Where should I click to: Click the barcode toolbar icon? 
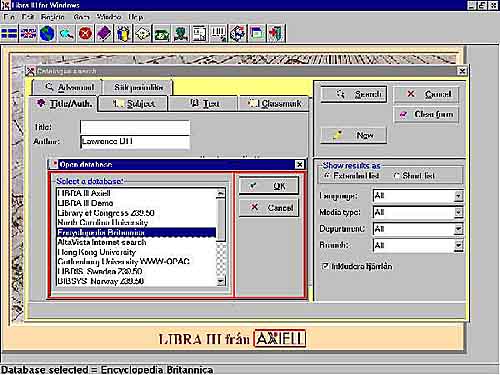coord(218,34)
